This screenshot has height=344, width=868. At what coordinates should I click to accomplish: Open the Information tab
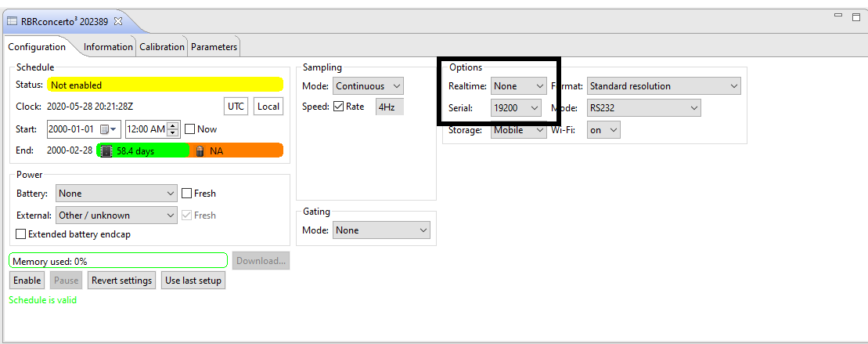[108, 47]
